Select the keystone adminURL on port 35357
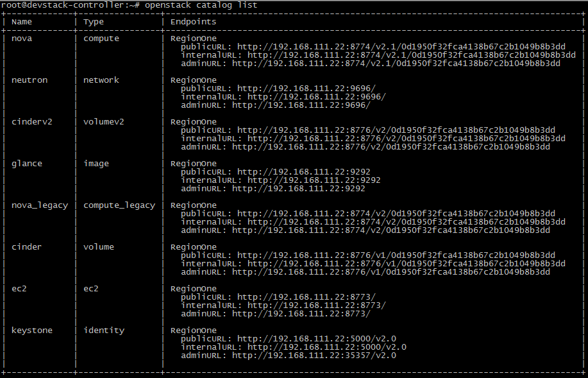This screenshot has width=588, height=378. pos(314,355)
